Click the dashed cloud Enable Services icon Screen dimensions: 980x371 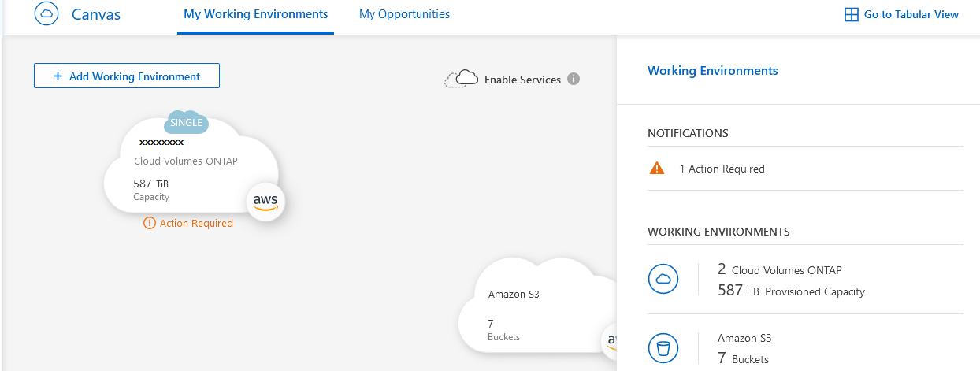coord(462,79)
